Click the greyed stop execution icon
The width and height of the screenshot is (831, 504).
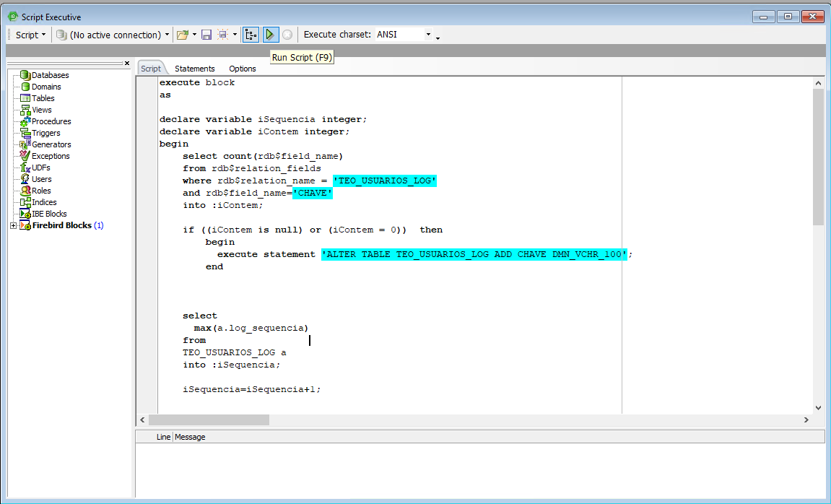coord(287,35)
